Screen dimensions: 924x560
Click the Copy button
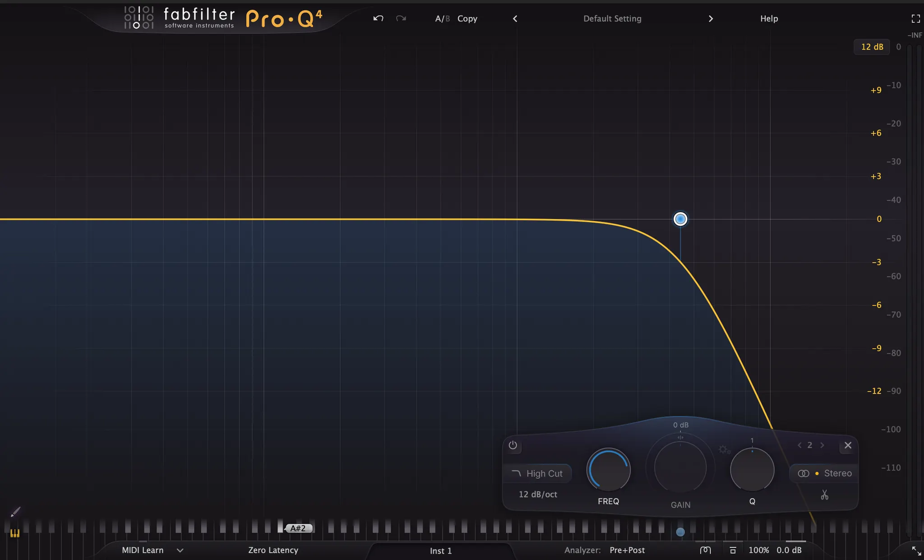[x=467, y=19]
